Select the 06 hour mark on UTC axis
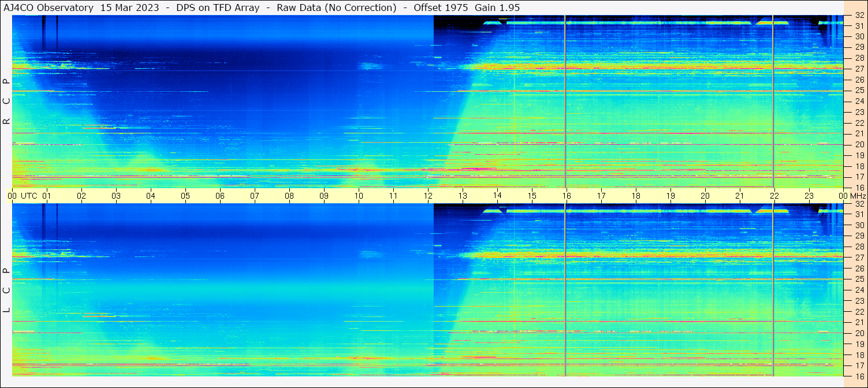This screenshot has height=388, width=868. click(220, 196)
